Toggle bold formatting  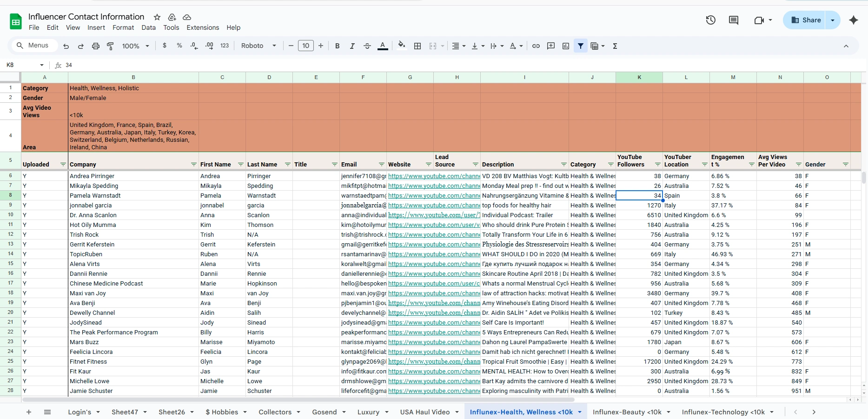click(x=338, y=46)
